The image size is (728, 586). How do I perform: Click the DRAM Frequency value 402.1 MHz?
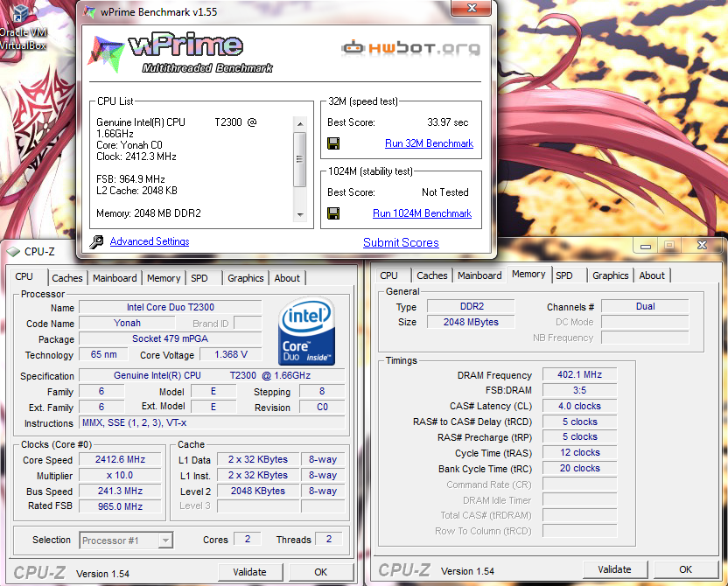pyautogui.click(x=580, y=374)
